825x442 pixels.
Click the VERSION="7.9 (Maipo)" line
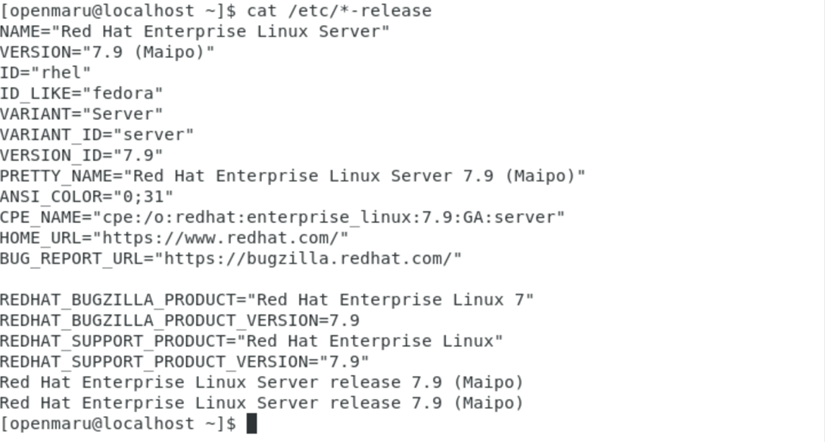[x=107, y=51]
